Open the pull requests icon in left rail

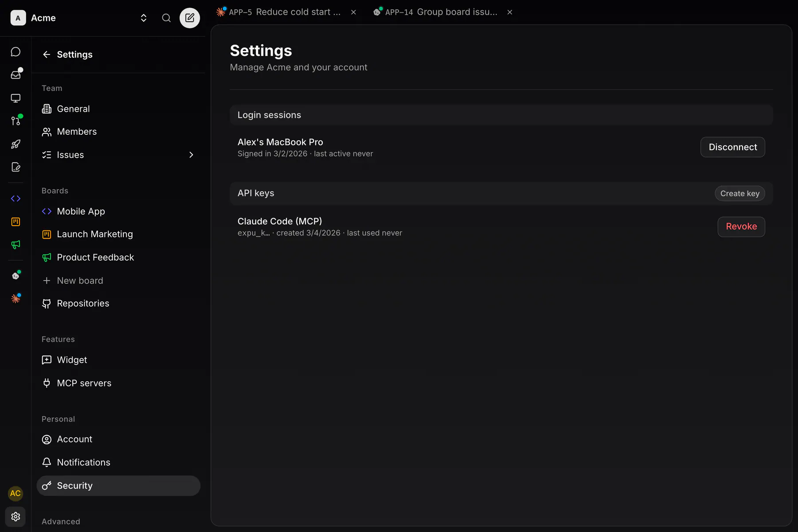(x=16, y=121)
